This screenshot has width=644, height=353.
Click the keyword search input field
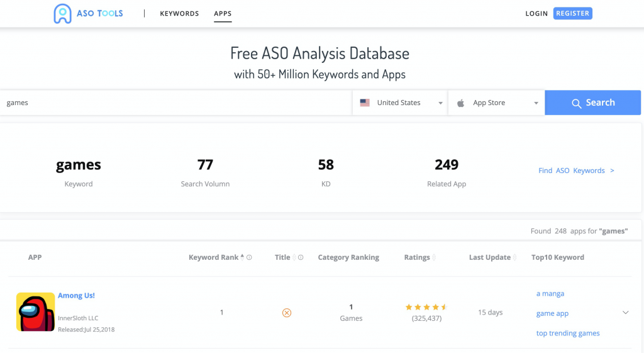(x=176, y=103)
